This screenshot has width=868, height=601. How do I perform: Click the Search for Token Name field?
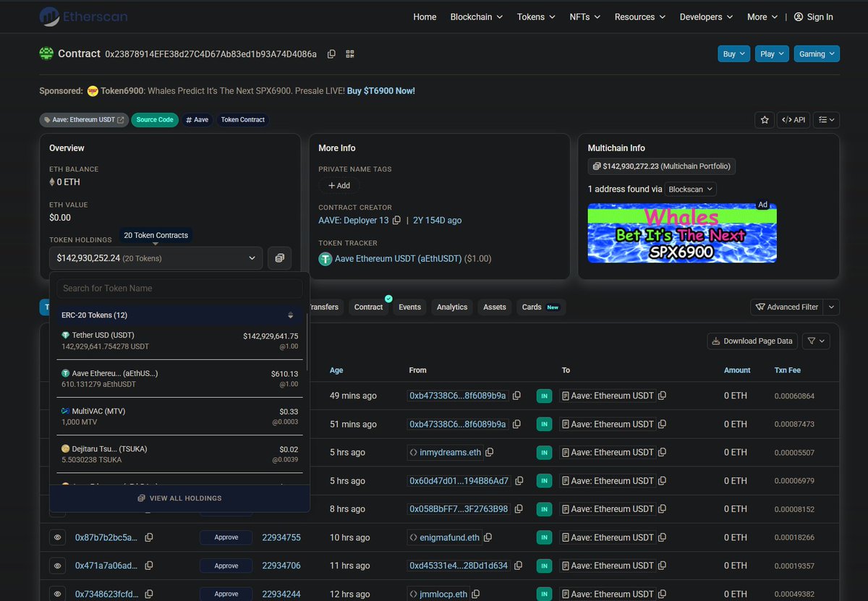(179, 289)
